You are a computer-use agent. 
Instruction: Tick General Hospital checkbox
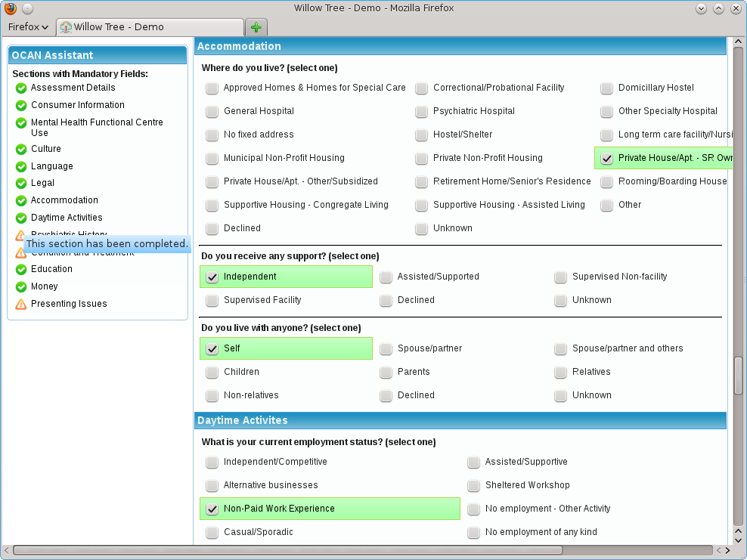(x=212, y=111)
